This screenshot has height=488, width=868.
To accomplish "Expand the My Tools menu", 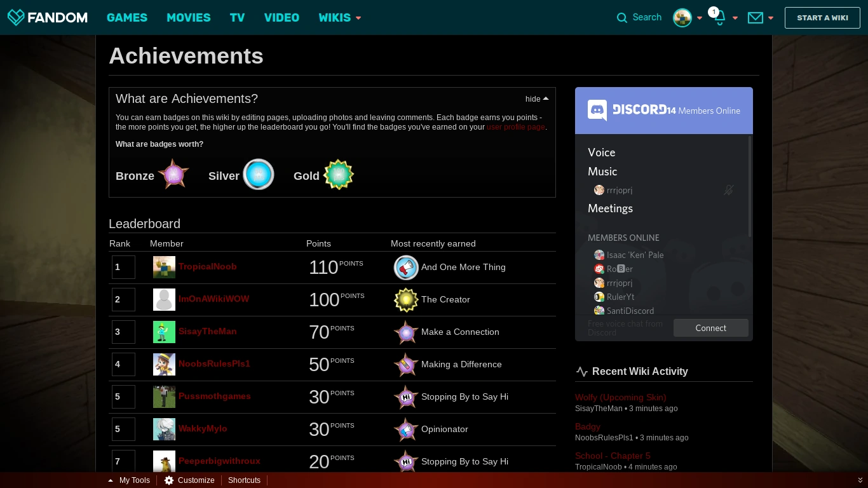I will point(129,480).
